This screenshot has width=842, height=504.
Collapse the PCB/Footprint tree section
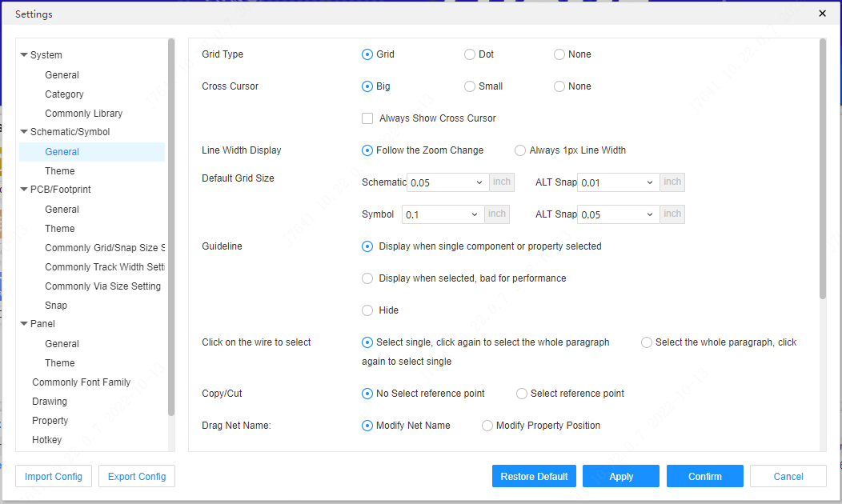(24, 190)
